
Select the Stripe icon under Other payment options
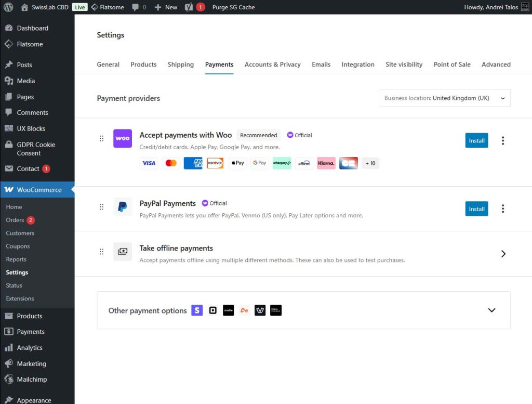click(x=197, y=310)
